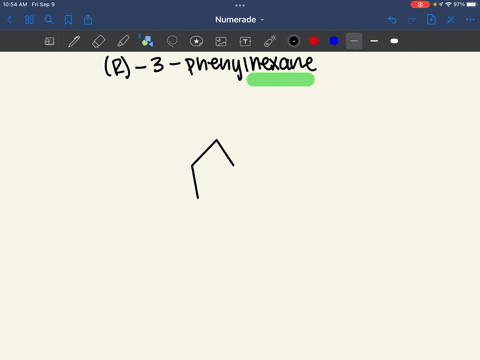480x360 pixels.
Task: Select the Text box tool
Action: coord(245,41)
